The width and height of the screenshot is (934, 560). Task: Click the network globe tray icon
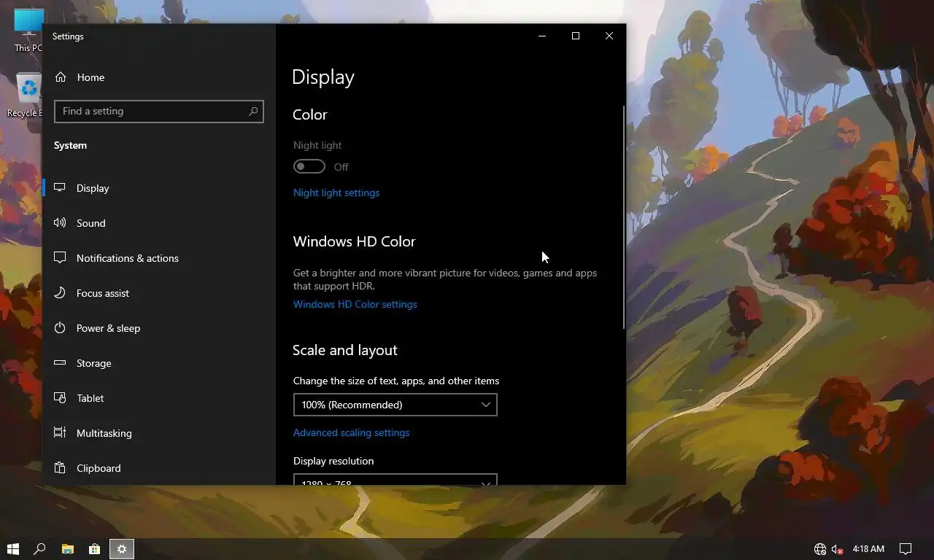tap(820, 549)
